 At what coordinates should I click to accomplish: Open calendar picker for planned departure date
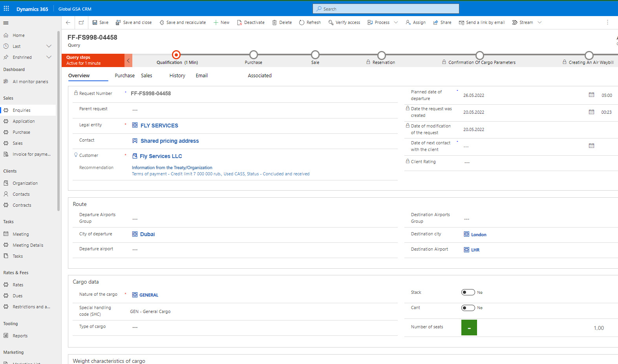591,95
